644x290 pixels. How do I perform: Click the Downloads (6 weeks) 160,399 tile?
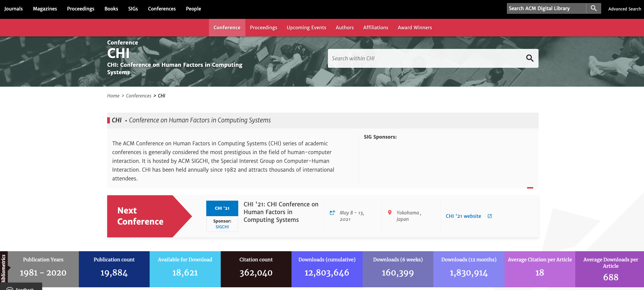[x=398, y=269]
